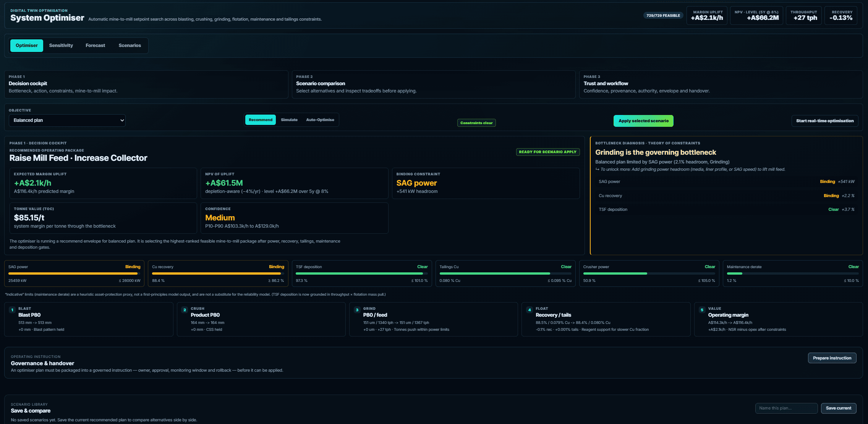Screen dimensions: 868x424
Task: Click the Prepare instruction button
Action: [x=832, y=358]
